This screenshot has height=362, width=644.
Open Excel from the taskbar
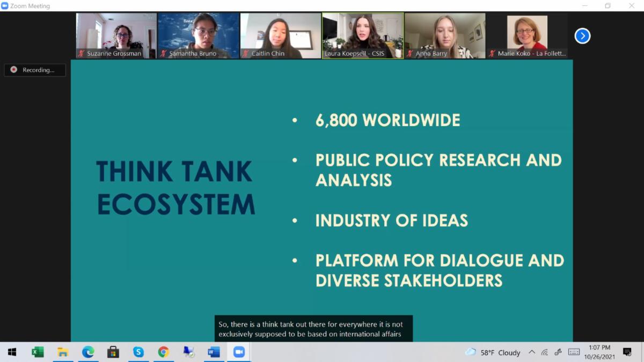[x=38, y=352]
